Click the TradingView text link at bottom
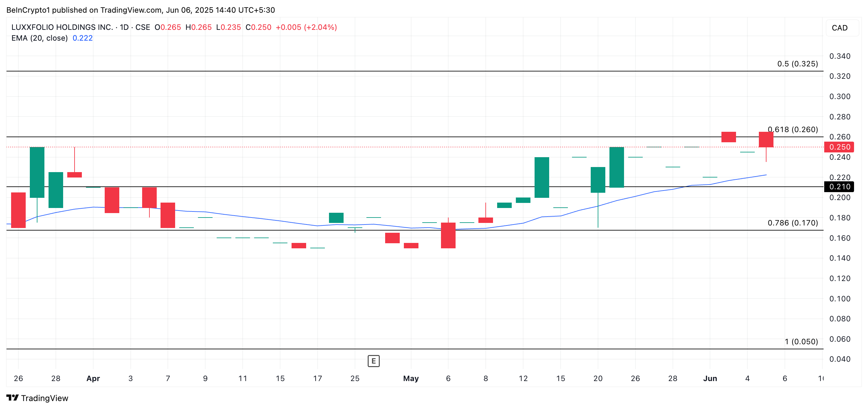The height and width of the screenshot is (409, 868). coord(44,398)
